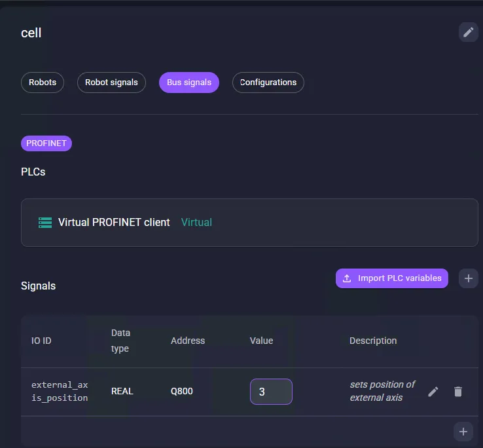The height and width of the screenshot is (448, 483).
Task: Switch to the Robot signals tab
Action: [x=111, y=83]
